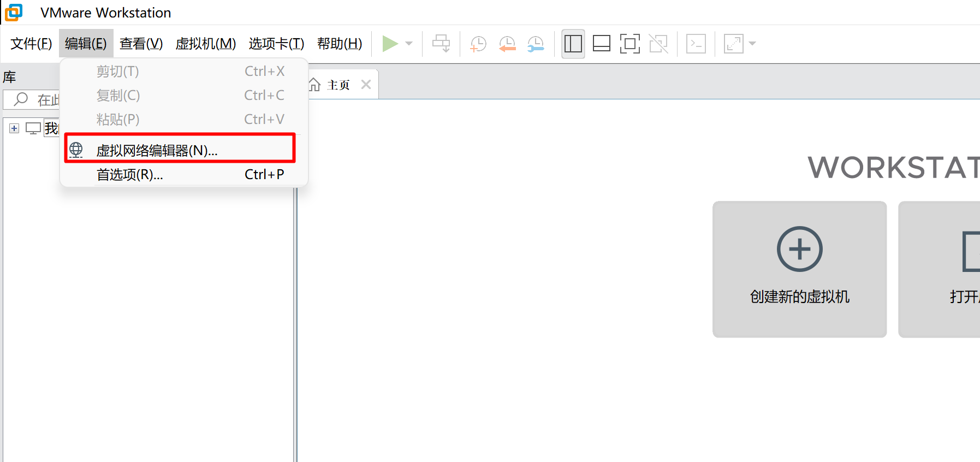Image resolution: width=980 pixels, height=462 pixels.
Task: Click the console view toolbar icon
Action: [x=696, y=44]
